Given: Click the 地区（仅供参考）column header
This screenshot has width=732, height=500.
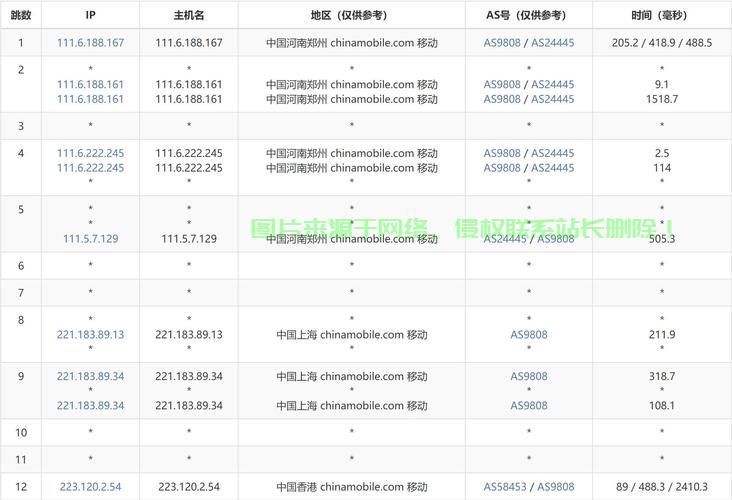Looking at the screenshot, I should point(351,15).
